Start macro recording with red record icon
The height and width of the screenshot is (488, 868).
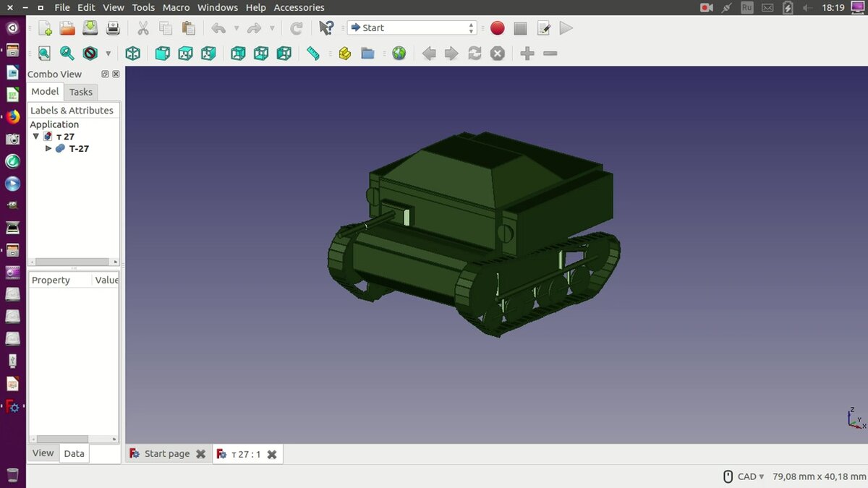497,27
